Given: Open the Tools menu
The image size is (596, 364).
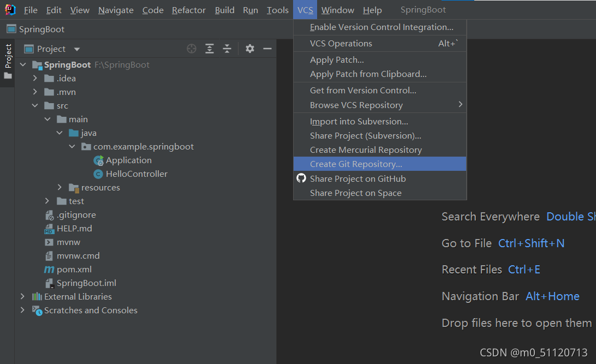Looking at the screenshot, I should [277, 10].
